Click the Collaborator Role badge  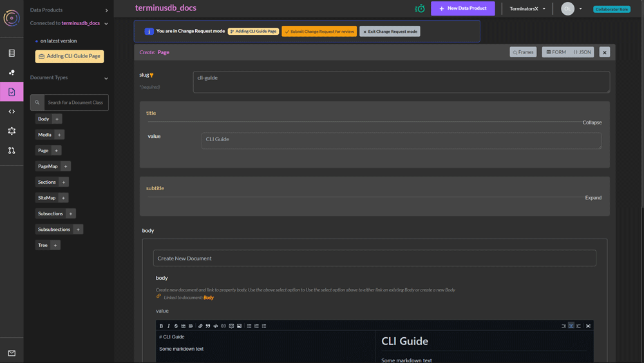612,9
